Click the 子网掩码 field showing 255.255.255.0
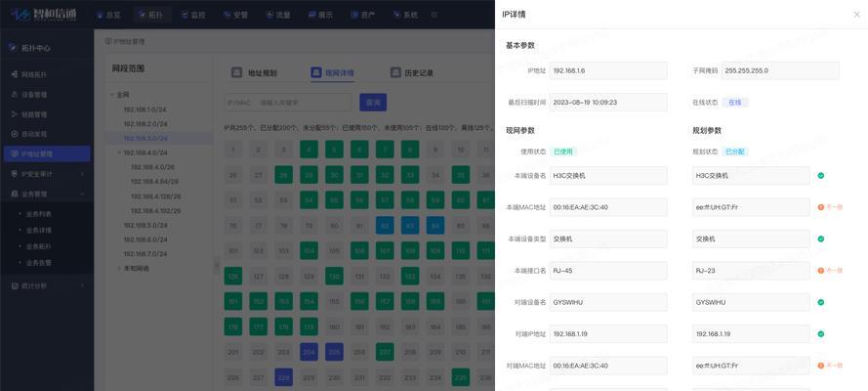Viewport: 868px width, 391px height. point(780,70)
